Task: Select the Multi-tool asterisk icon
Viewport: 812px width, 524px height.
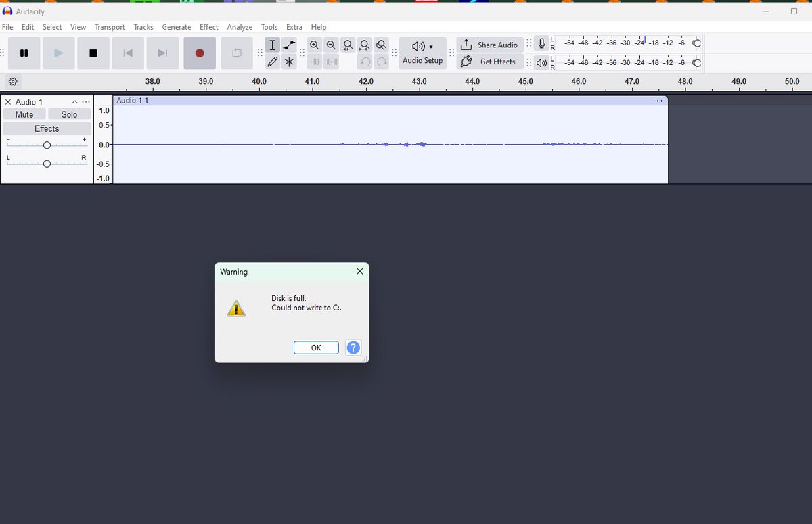Action: 289,62
